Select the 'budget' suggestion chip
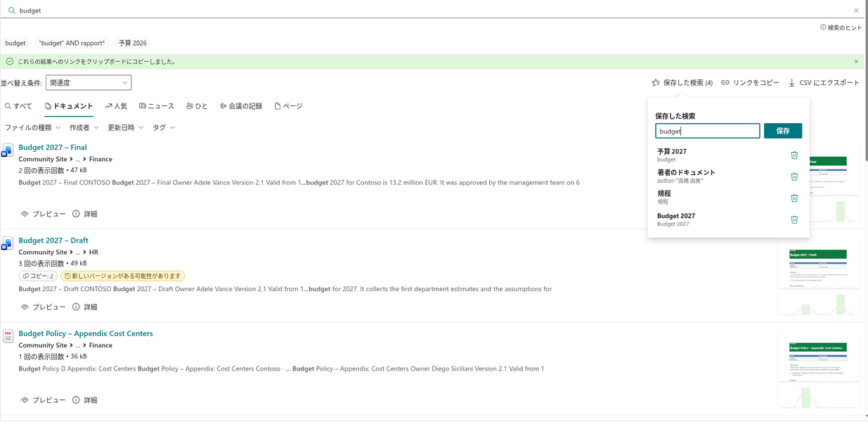Viewport: 868px width, 443px height. point(15,43)
